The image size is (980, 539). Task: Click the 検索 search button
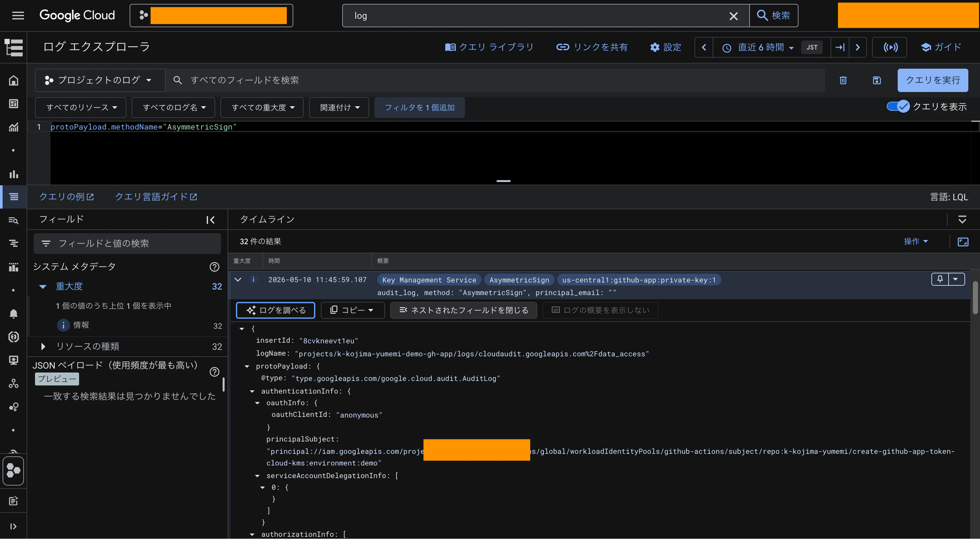click(774, 16)
